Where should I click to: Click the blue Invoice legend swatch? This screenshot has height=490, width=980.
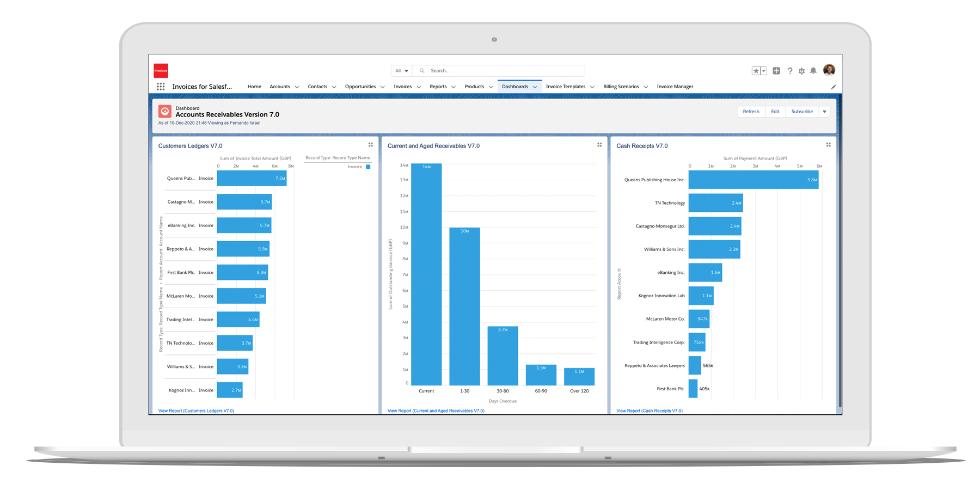[368, 167]
